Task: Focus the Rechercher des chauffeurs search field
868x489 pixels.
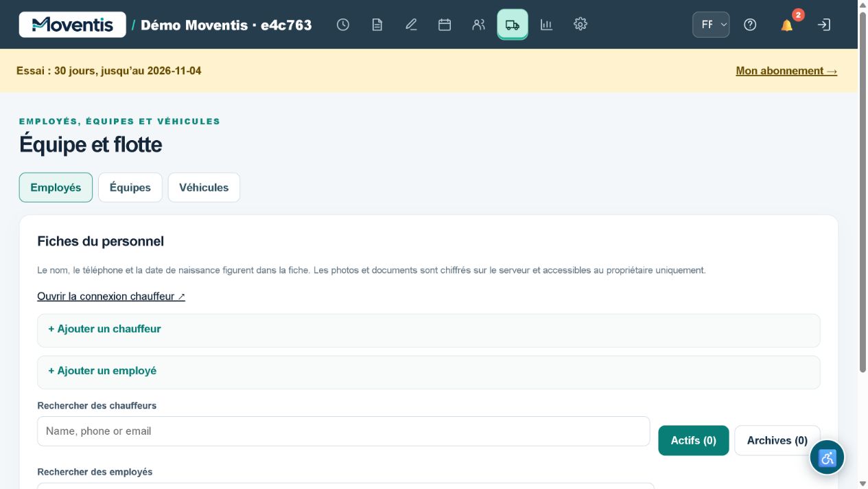Action: coord(343,431)
